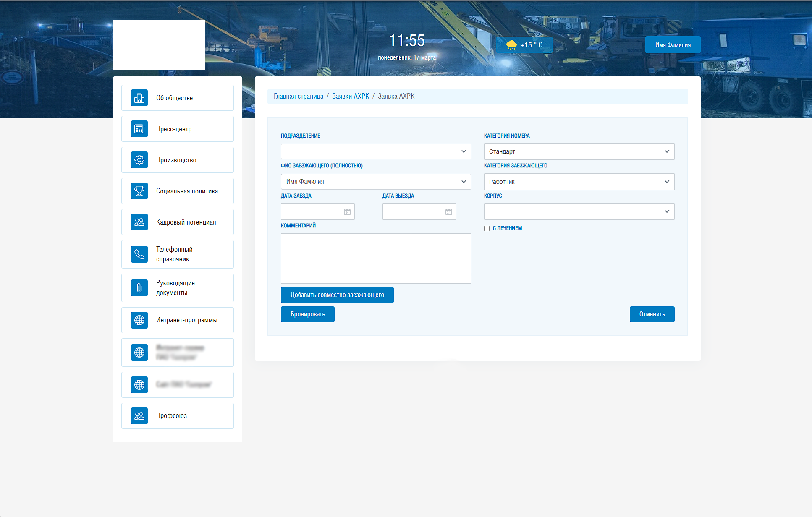Go to Главная страница breadcrumb link
Screen dimensions: 812x517
click(x=299, y=96)
